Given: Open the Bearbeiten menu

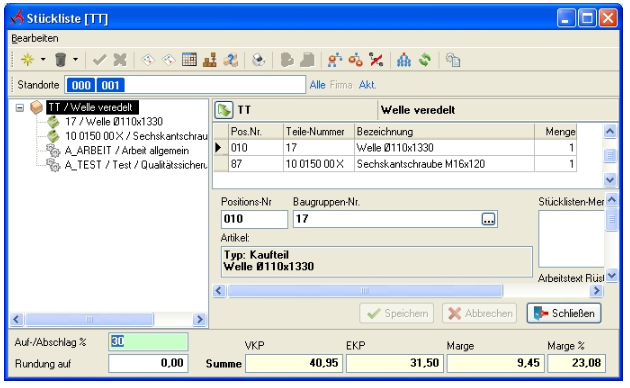Looking at the screenshot, I should coord(35,39).
